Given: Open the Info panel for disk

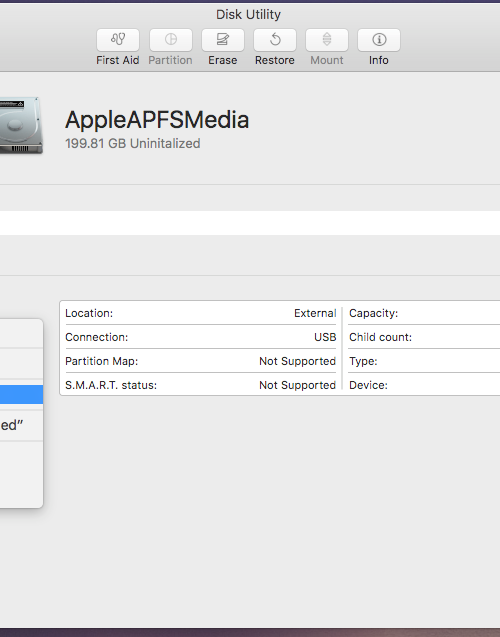Looking at the screenshot, I should click(x=379, y=40).
